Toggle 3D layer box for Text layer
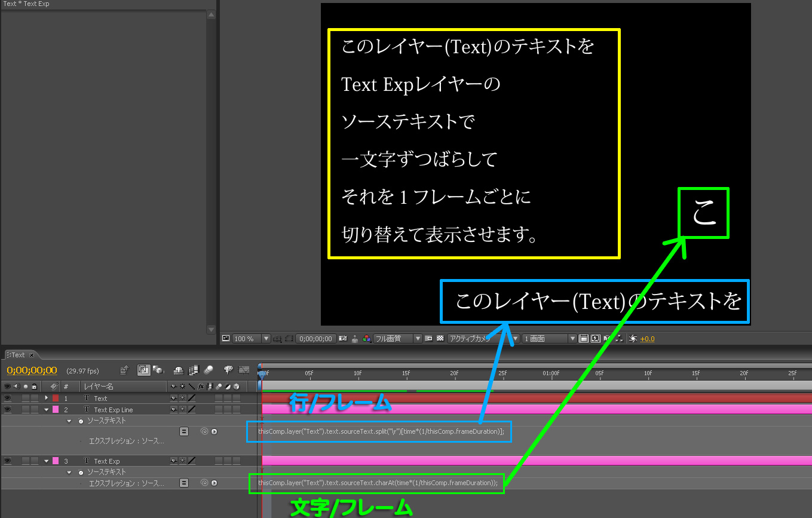Image resolution: width=812 pixels, height=518 pixels. [x=237, y=398]
